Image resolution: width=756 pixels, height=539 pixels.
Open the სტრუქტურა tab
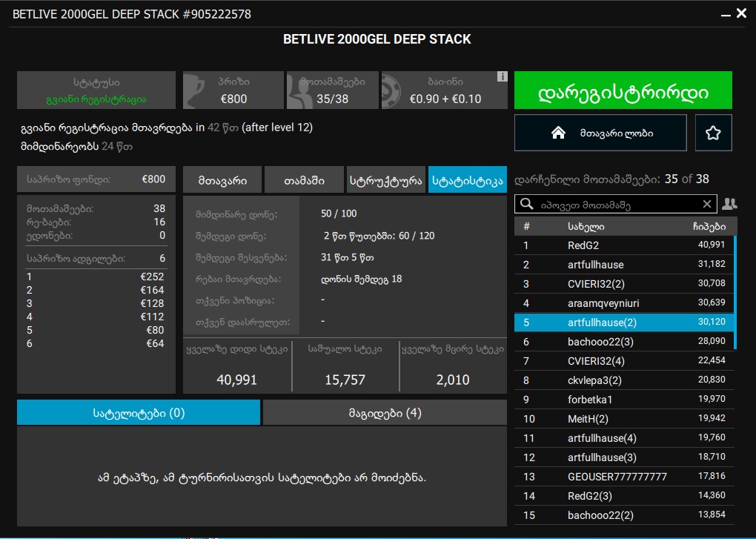pos(386,179)
